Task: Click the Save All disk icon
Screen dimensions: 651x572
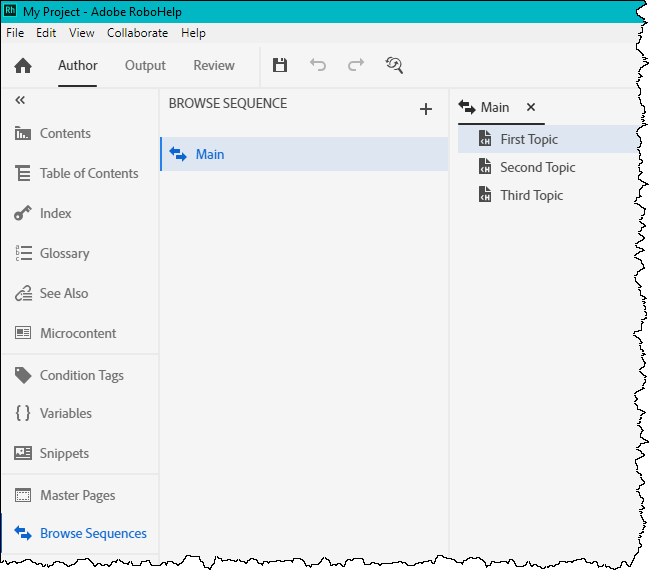Action: [x=280, y=66]
